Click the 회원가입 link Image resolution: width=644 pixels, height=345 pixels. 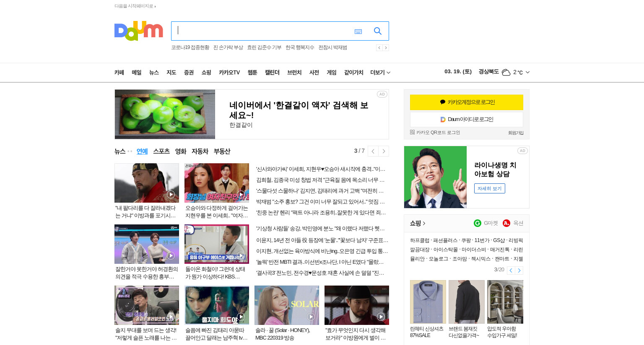click(x=516, y=133)
